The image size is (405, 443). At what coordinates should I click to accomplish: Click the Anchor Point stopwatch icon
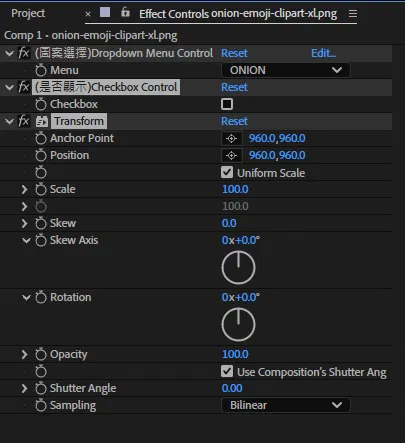pyautogui.click(x=41, y=138)
